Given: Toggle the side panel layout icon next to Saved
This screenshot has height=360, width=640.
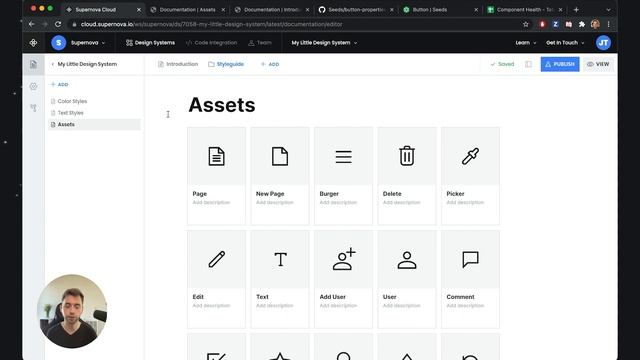Looking at the screenshot, I should (528, 64).
